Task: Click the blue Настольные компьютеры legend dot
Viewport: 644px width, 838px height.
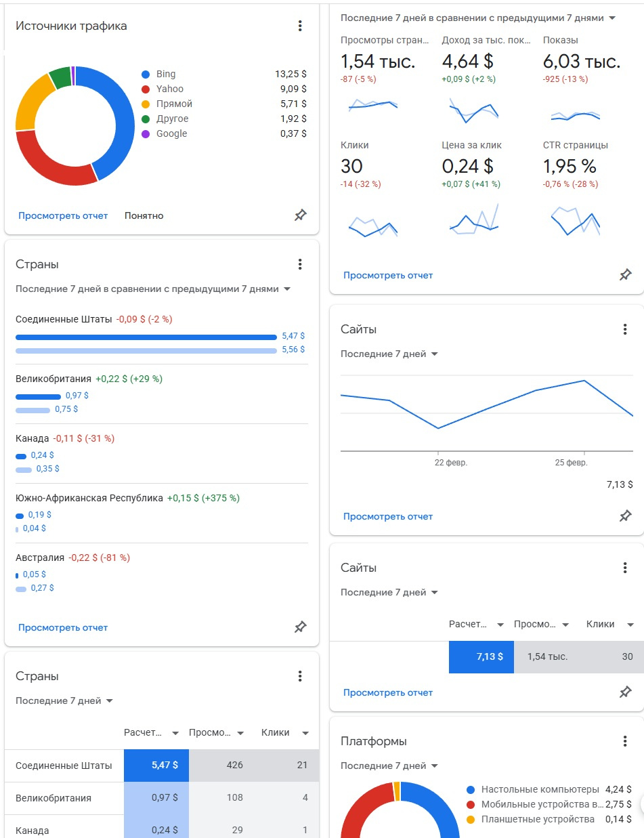Action: [471, 789]
